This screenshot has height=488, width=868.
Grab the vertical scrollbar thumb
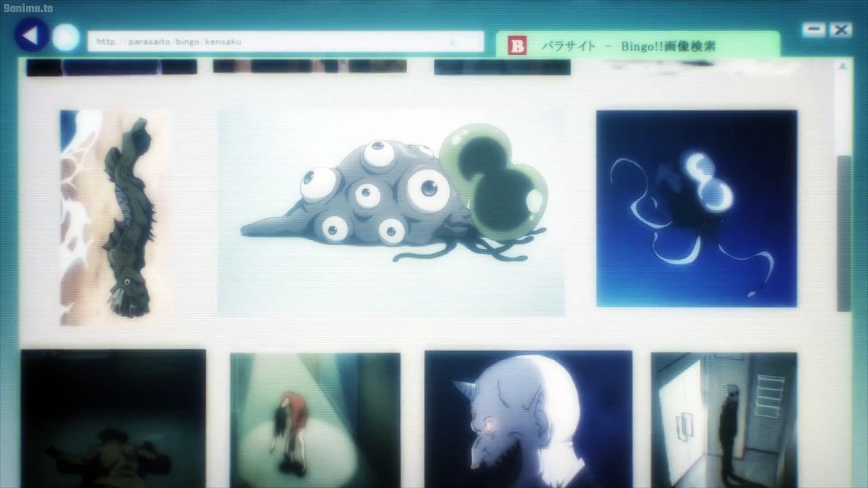click(844, 233)
